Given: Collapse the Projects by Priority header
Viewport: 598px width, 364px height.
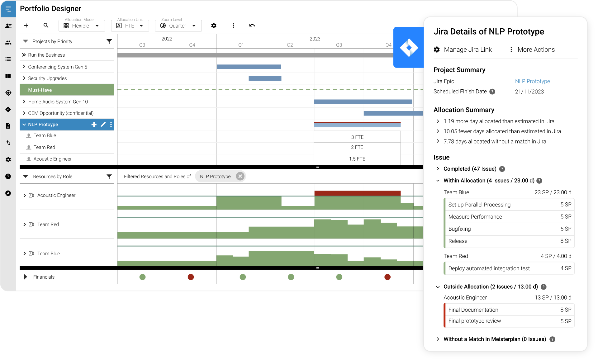Looking at the screenshot, I should point(26,41).
